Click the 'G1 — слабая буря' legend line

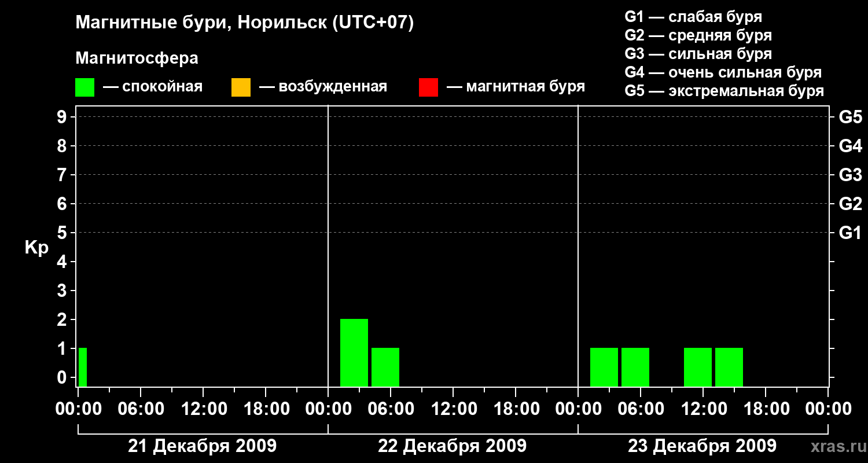[693, 17]
